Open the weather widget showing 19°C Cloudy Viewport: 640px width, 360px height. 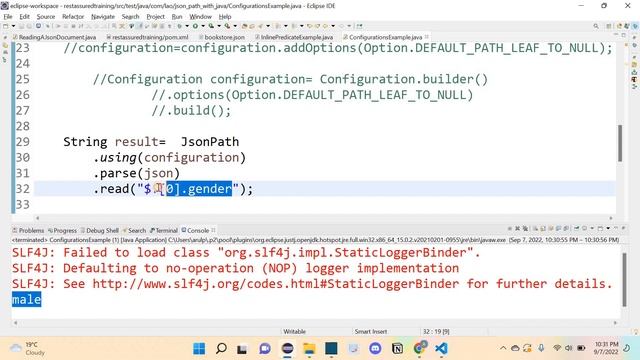[x=27, y=349]
